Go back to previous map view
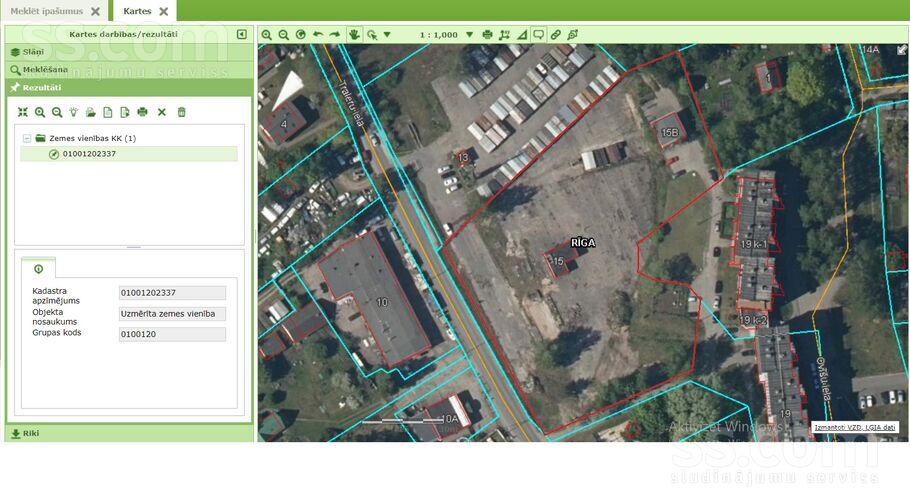The image size is (910, 499). pos(318,34)
